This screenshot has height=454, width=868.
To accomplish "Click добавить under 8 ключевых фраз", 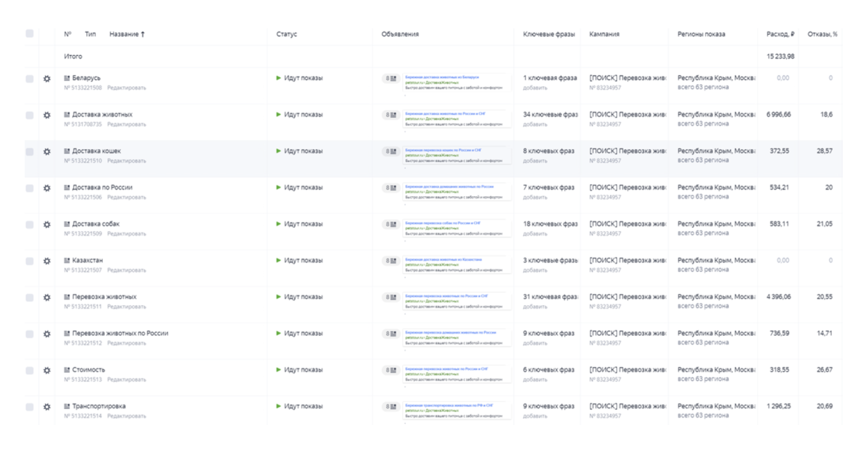I will pos(535,161).
